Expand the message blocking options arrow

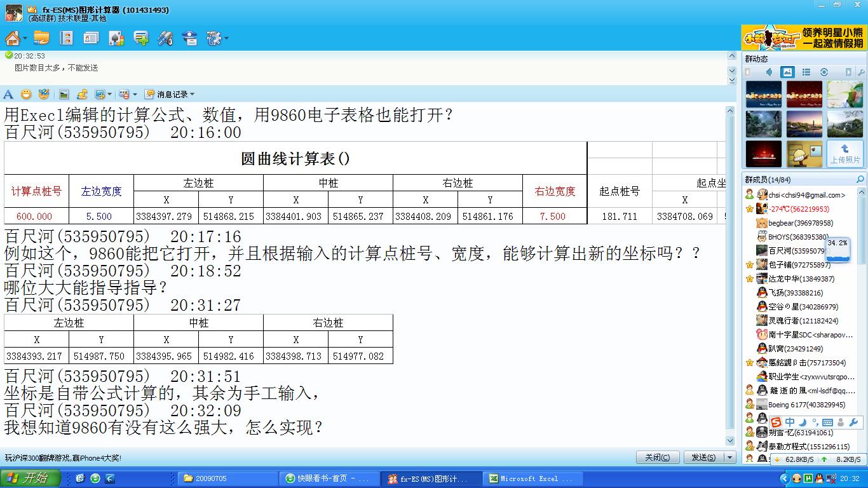(134, 95)
